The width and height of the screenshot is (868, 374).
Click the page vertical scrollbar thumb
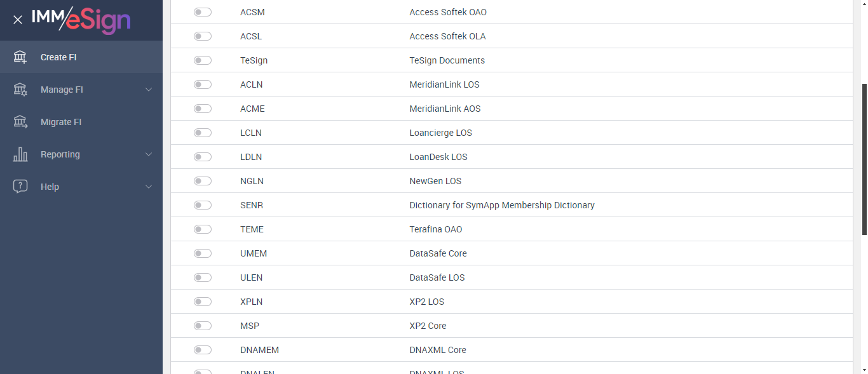tap(864, 159)
